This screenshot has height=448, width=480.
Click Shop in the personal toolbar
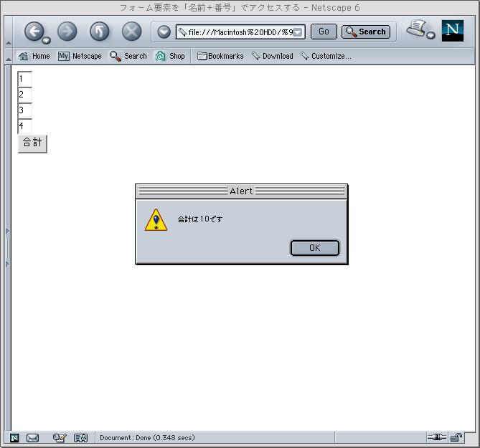[170, 56]
